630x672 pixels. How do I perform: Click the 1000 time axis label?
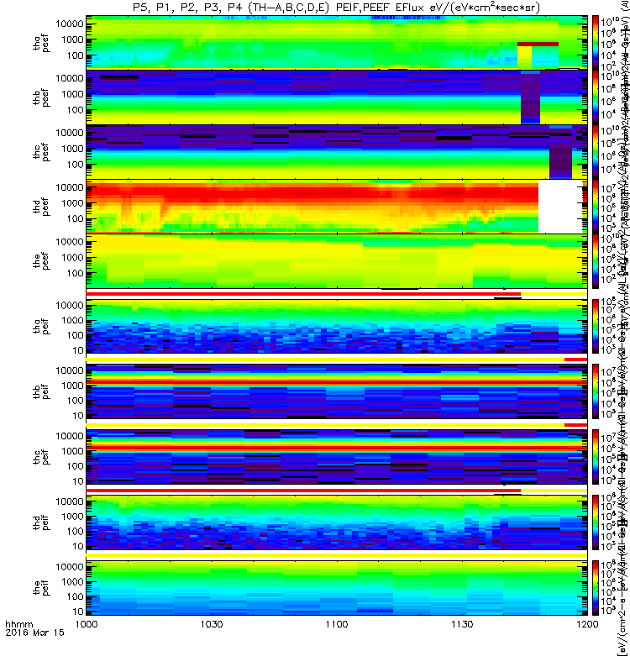point(87,624)
